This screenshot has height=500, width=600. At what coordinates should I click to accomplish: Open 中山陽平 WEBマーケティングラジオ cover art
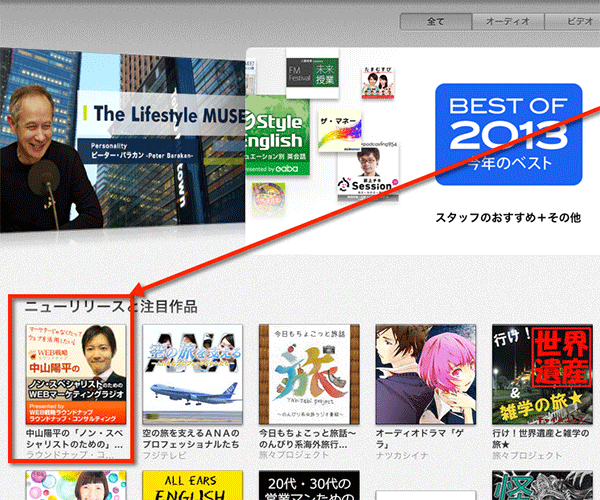pos(76,375)
